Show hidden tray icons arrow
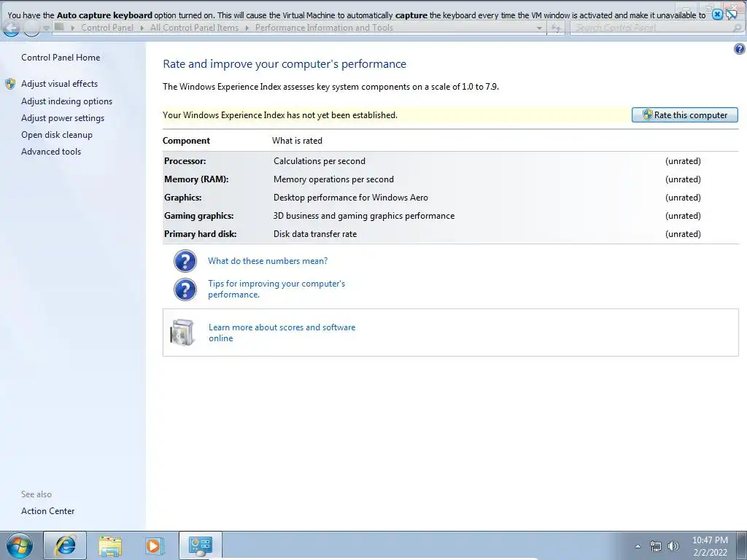The width and height of the screenshot is (747, 560). [638, 546]
